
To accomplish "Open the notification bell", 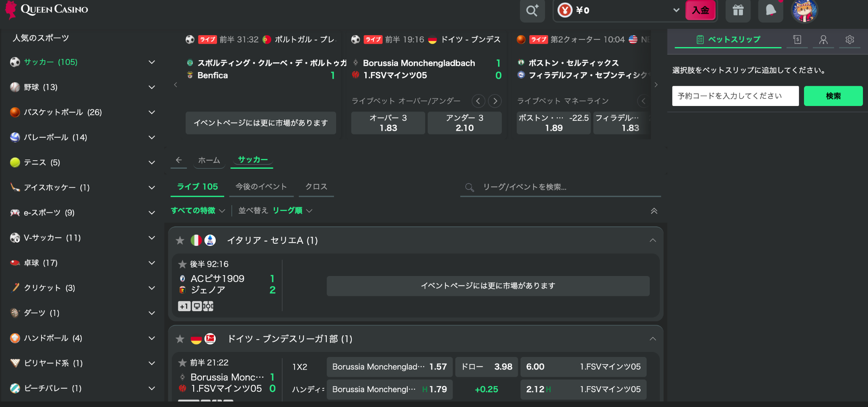I will (771, 10).
